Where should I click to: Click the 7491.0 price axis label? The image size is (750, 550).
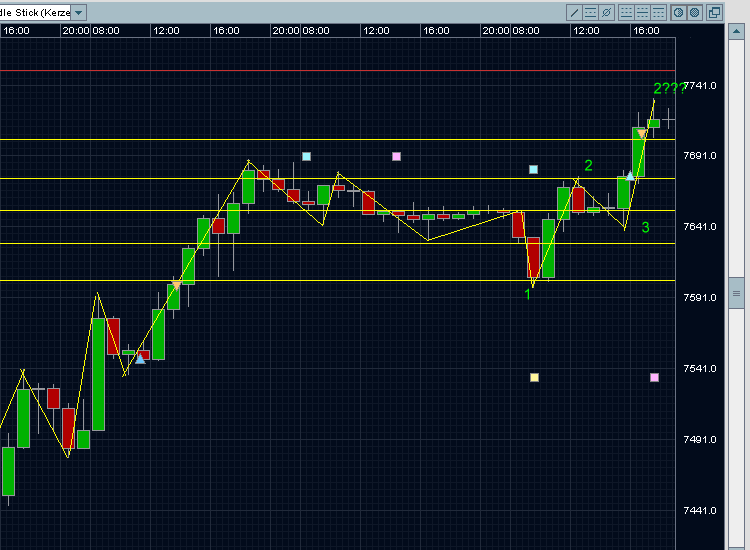[x=700, y=439]
